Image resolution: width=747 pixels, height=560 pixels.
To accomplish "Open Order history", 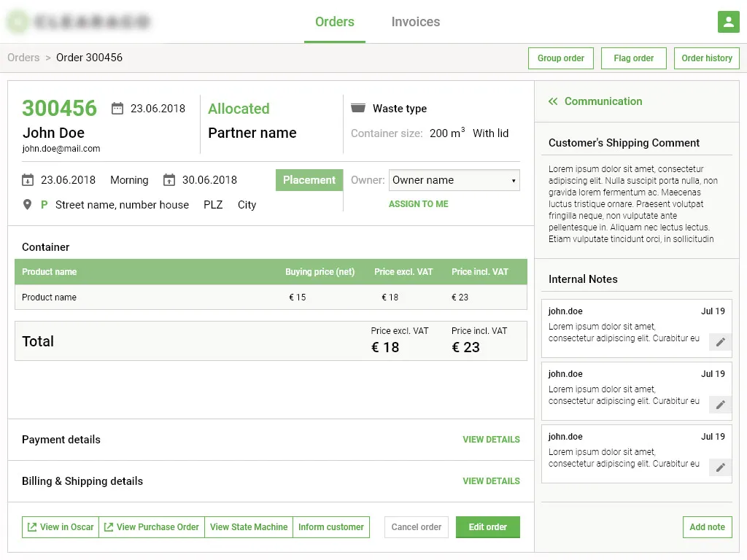I will click(706, 58).
